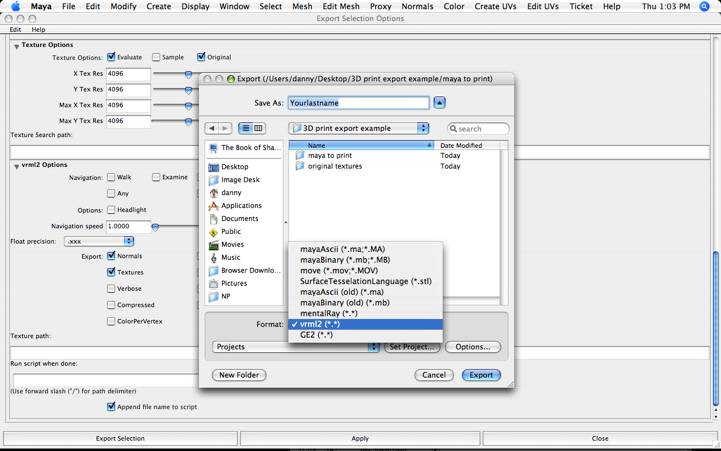
Task: Click the Spotlight search icon
Action: (x=705, y=6)
